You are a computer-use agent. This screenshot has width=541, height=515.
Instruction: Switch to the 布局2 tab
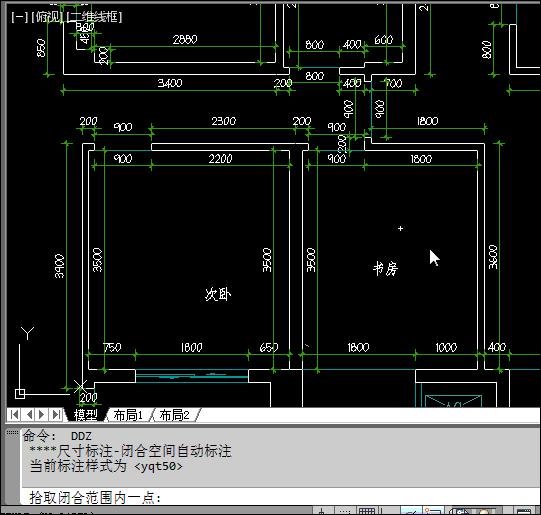click(174, 415)
